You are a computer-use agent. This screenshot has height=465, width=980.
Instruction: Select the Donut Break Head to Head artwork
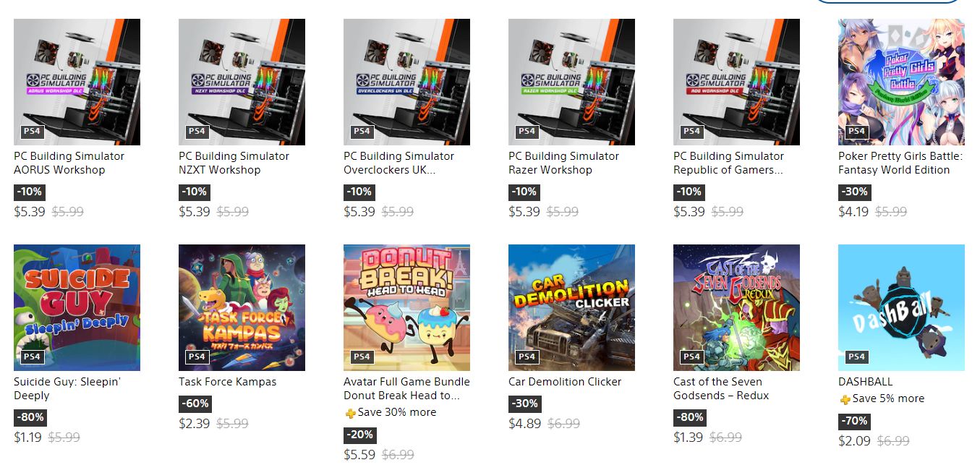406,307
